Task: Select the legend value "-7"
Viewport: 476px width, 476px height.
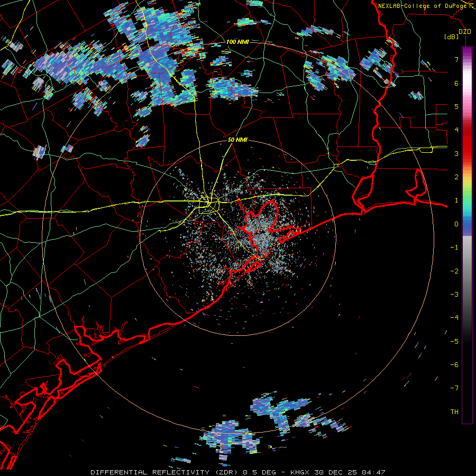Action: pos(454,388)
